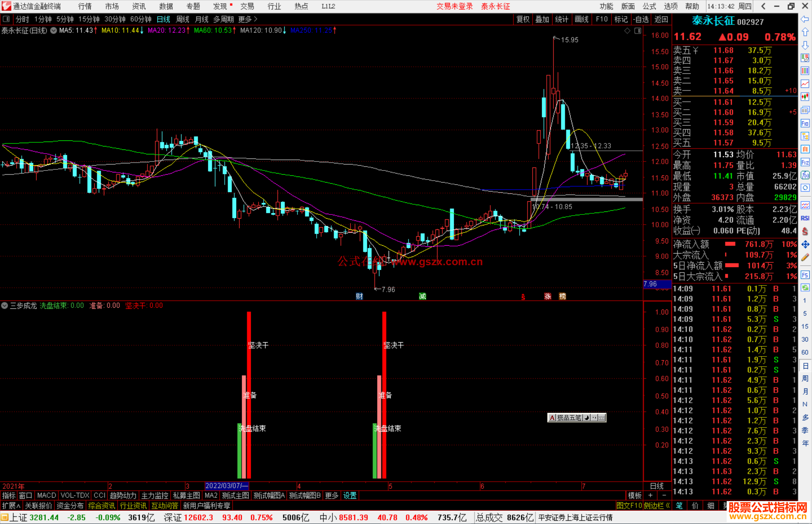Click the split window icon at the chart's top right
812x524 pixels.
638,31
